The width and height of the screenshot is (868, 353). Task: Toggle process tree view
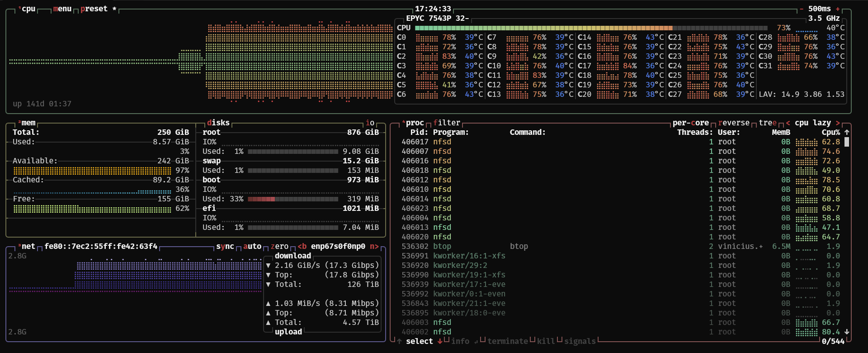tap(768, 123)
